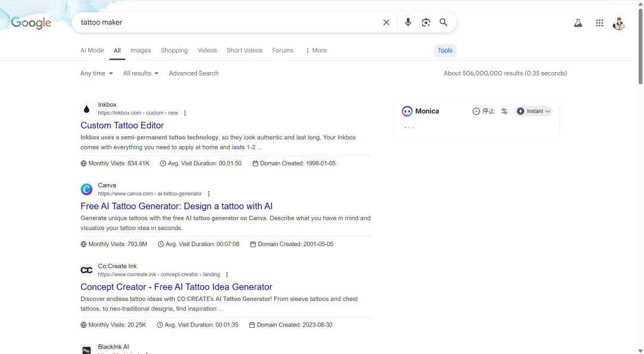Open the More search categories menu
The width and height of the screenshot is (644, 354).
click(316, 50)
